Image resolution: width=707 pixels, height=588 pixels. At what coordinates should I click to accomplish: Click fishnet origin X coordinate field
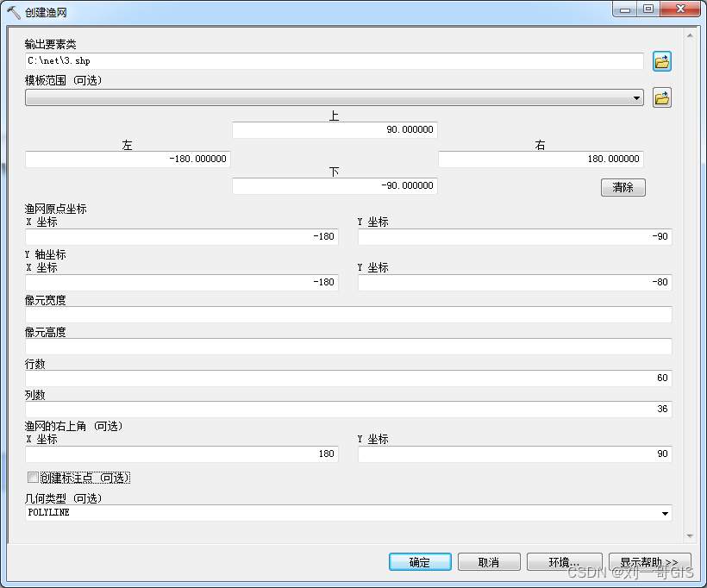182,237
